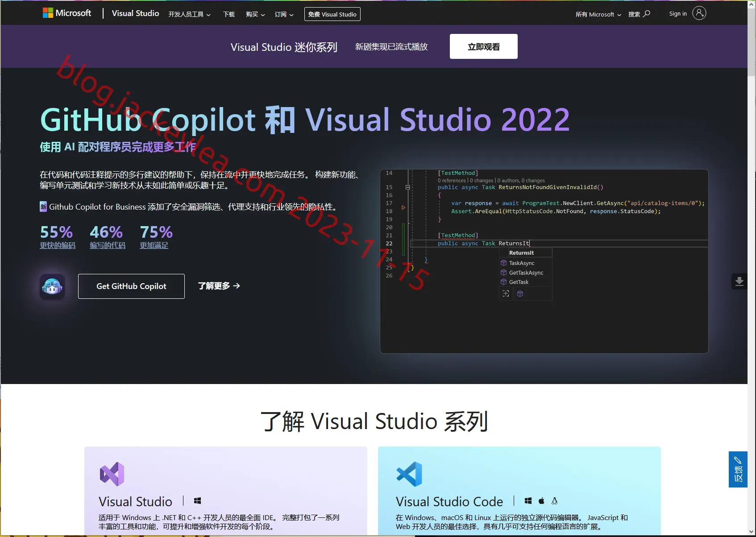This screenshot has height=537, width=756.
Task: Click the Windows icon beside Visual Studio
Action: click(x=198, y=501)
